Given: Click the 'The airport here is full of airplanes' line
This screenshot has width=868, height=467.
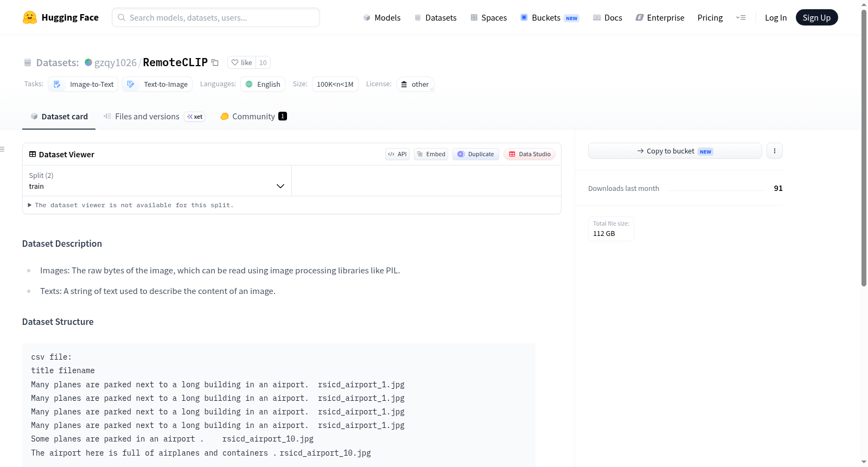Looking at the screenshot, I should click(x=201, y=453).
